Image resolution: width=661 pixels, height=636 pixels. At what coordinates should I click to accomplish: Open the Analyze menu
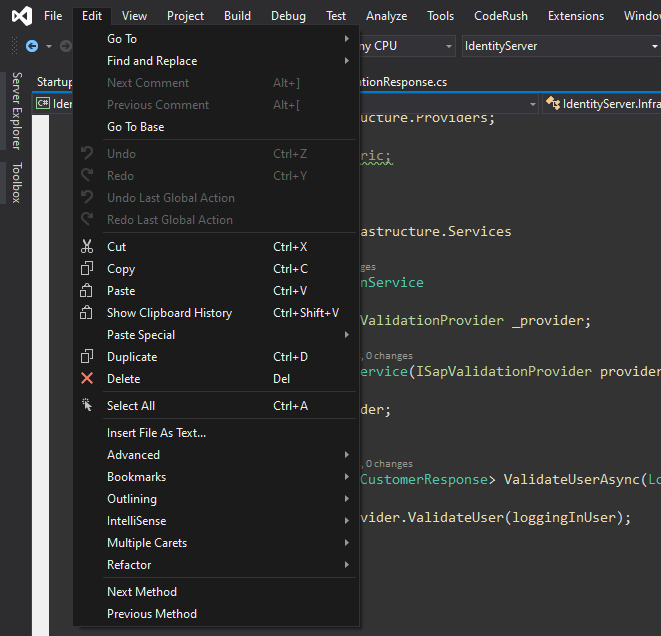point(387,16)
